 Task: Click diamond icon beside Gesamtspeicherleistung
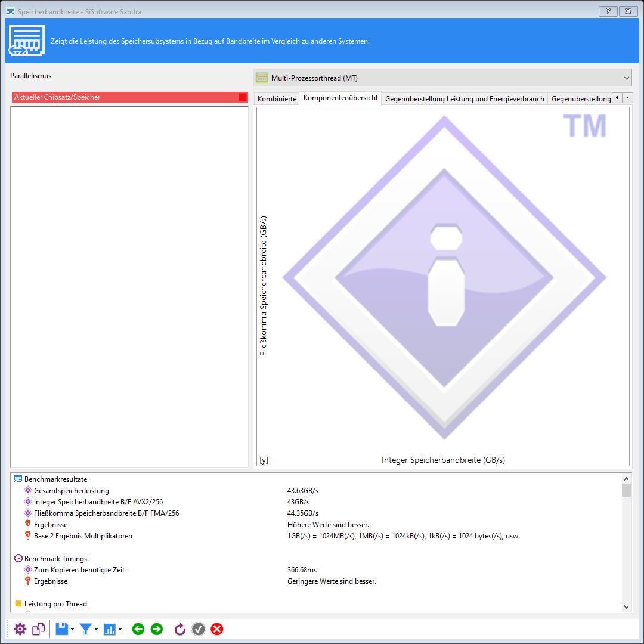pyautogui.click(x=28, y=490)
